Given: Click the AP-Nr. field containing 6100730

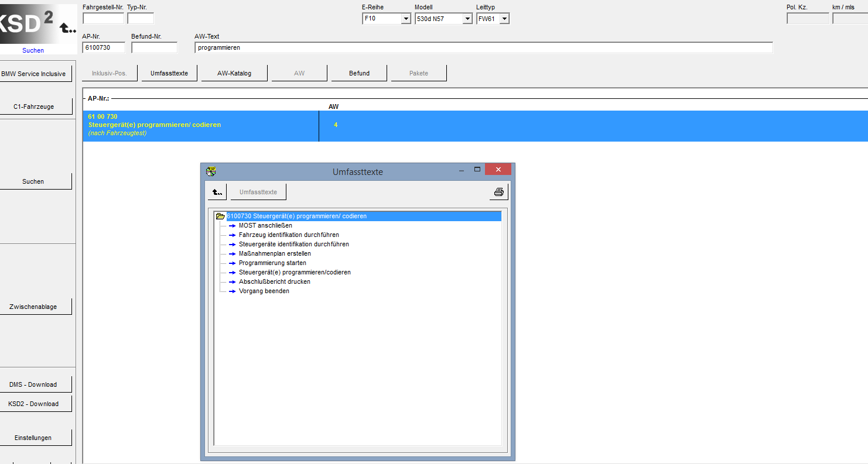Looking at the screenshot, I should (x=104, y=47).
